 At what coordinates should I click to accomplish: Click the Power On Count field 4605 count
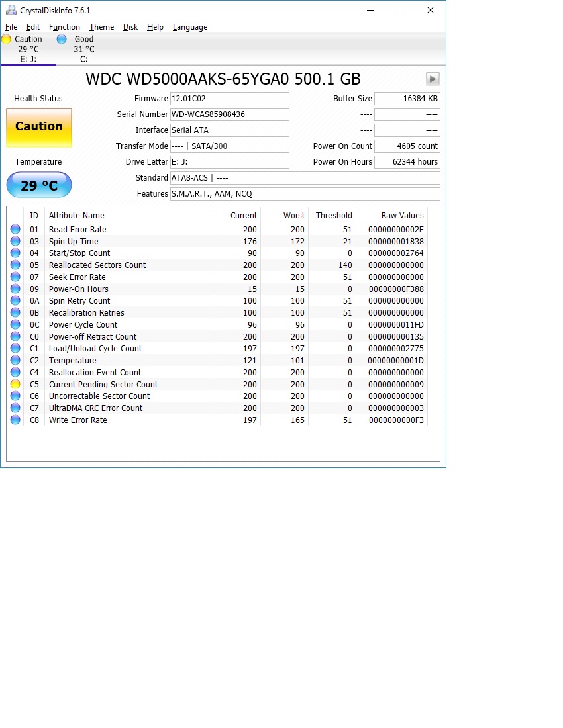pos(407,146)
